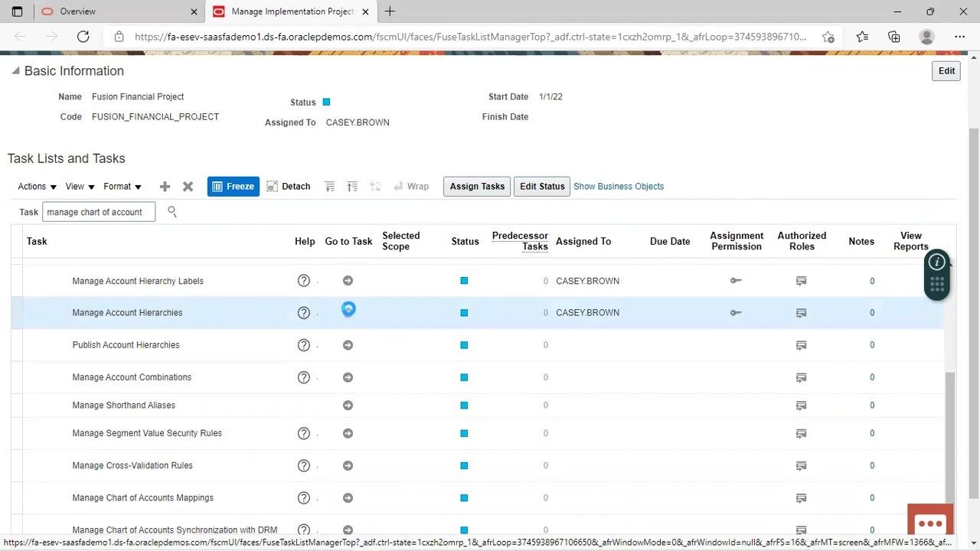Open the browser profile icon

926,37
